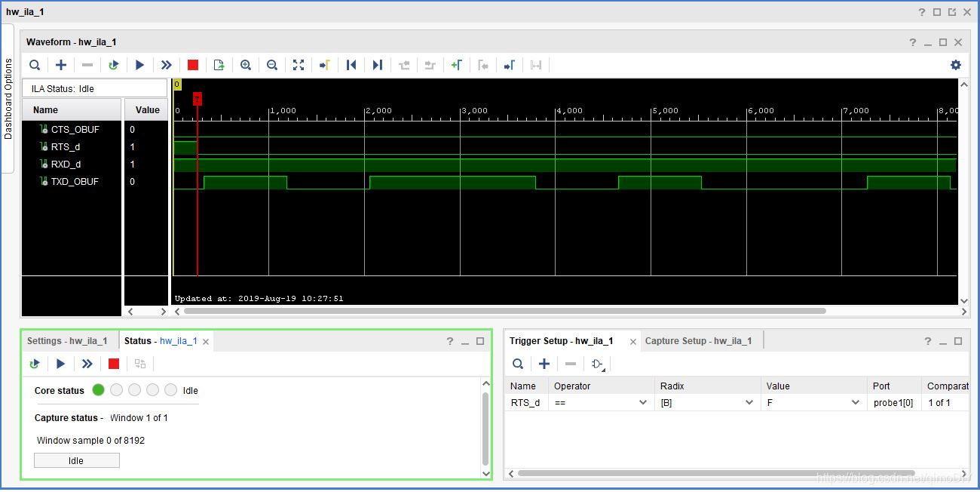
Task: Zoom out of the waveform
Action: click(x=272, y=65)
